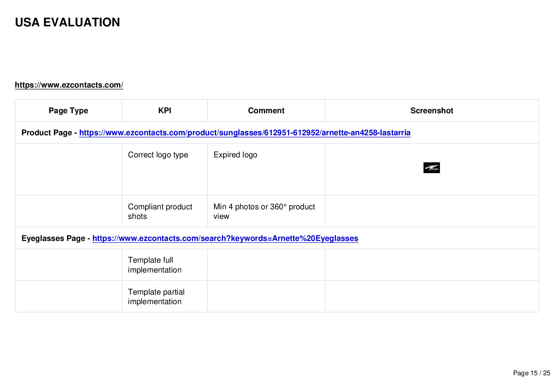Open the Arnette AN4258 Lastarria product page link
Screen dimensions: 554x392
coord(245,133)
